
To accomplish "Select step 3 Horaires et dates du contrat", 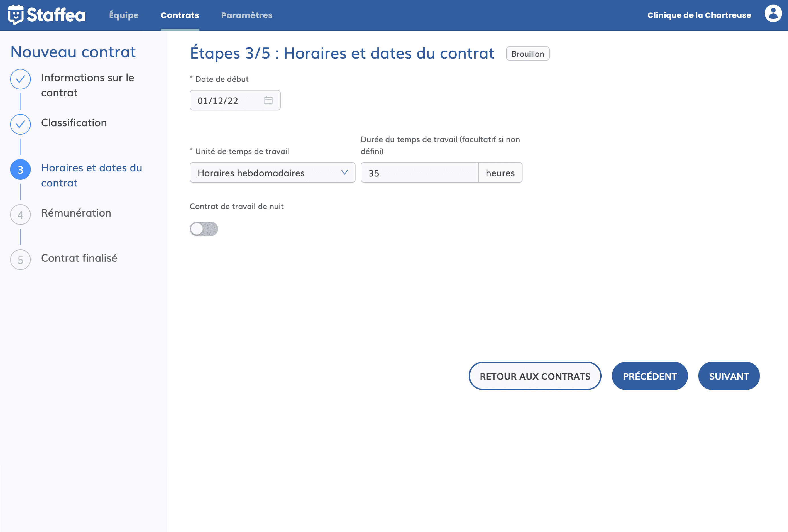I will tap(20, 169).
